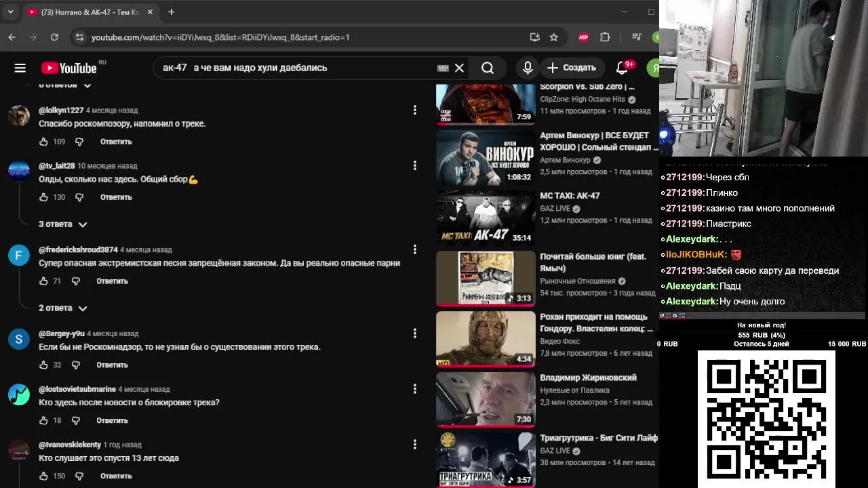Open Рохан приходит на помощь Гондору thumbnail
Image resolution: width=868 pixels, height=488 pixels.
point(486,339)
